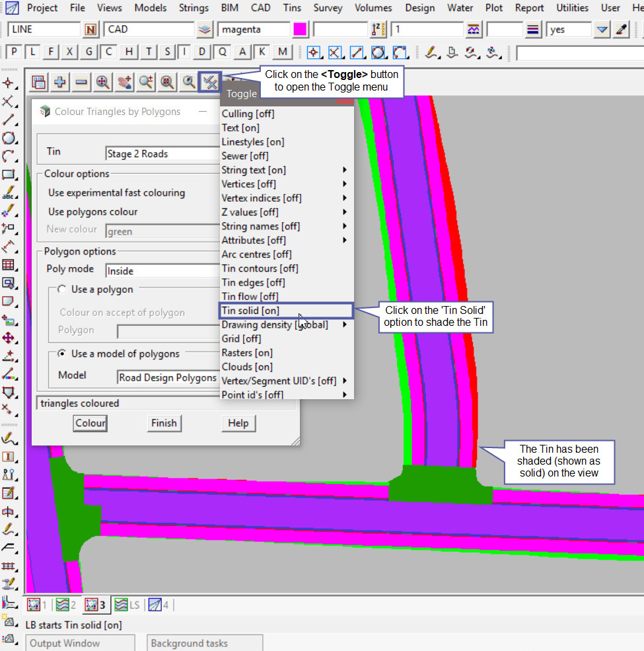644x651 pixels.
Task: Click the Toggle button in view toolbar
Action: (209, 82)
